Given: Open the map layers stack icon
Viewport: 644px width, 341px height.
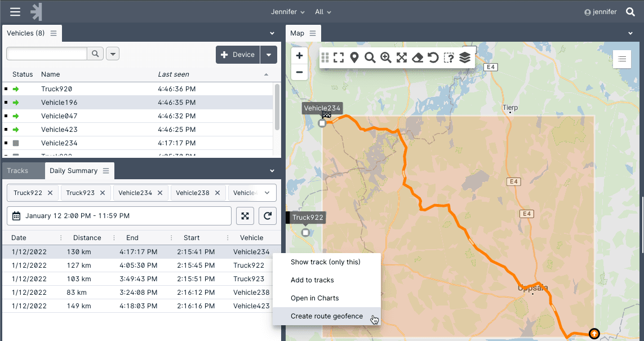Looking at the screenshot, I should pos(465,57).
